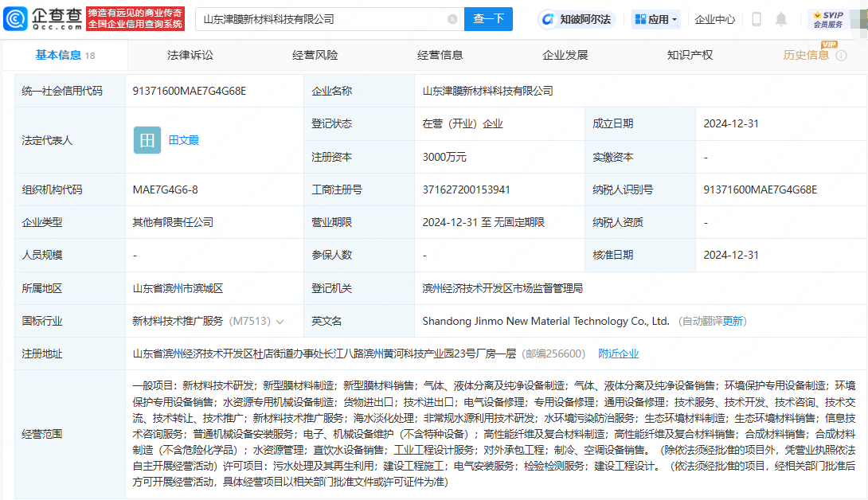Click the 更新 link beside the English name

click(733, 321)
